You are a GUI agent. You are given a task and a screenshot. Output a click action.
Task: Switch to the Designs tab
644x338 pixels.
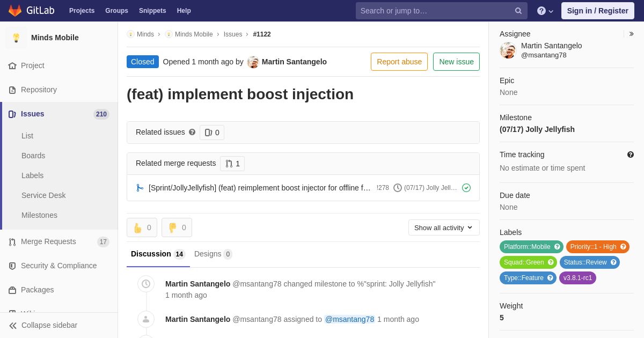[213, 254]
